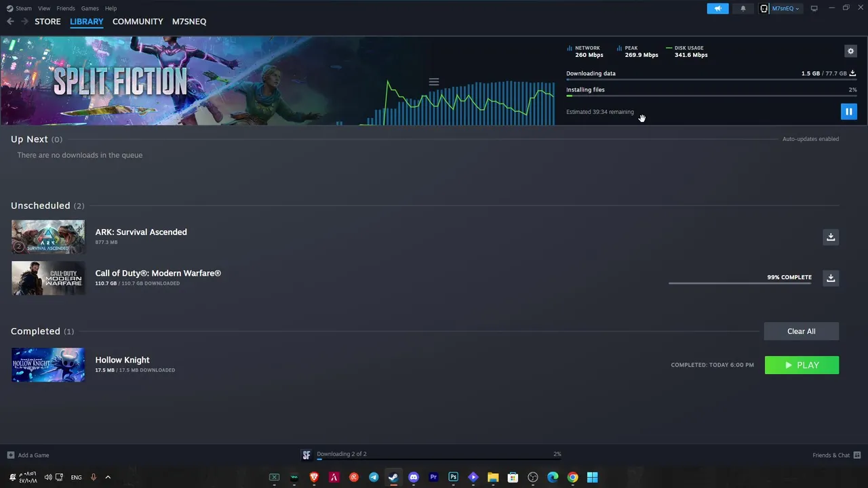The image size is (868, 488).
Task: Open ARK: Survival Ascended thumbnail
Action: 48,237
